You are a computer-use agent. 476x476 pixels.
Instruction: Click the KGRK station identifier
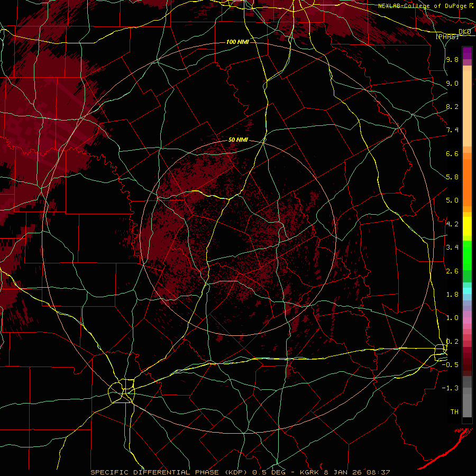click(x=310, y=472)
